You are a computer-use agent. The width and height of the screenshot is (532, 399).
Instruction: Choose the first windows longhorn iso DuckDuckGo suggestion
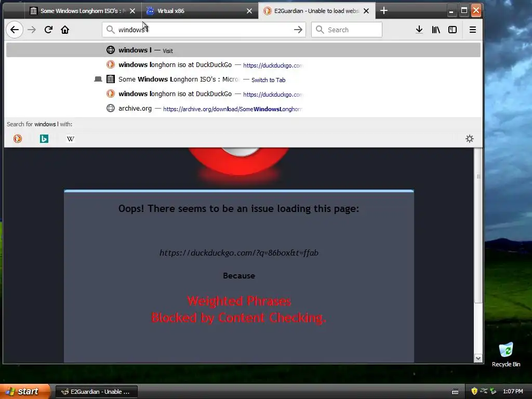(243, 65)
